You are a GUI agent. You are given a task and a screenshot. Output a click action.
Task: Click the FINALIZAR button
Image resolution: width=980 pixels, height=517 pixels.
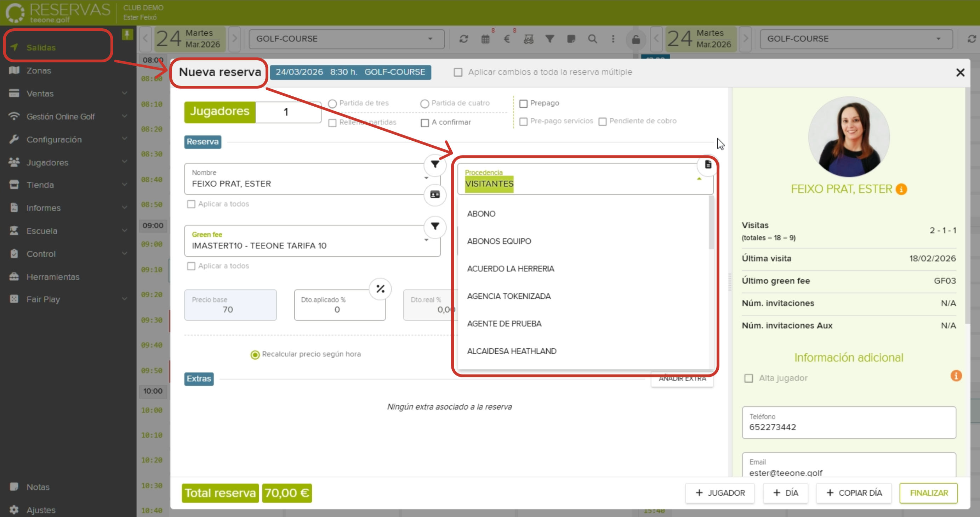(929, 493)
